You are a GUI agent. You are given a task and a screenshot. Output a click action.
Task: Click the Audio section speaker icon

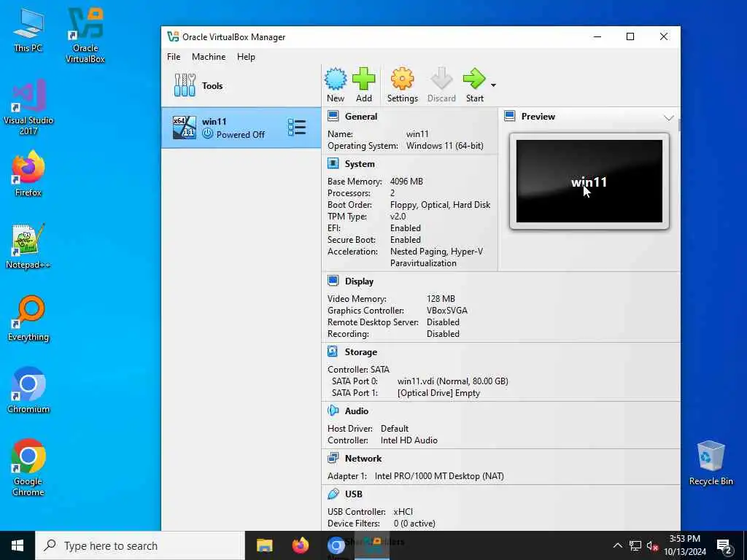pos(333,411)
